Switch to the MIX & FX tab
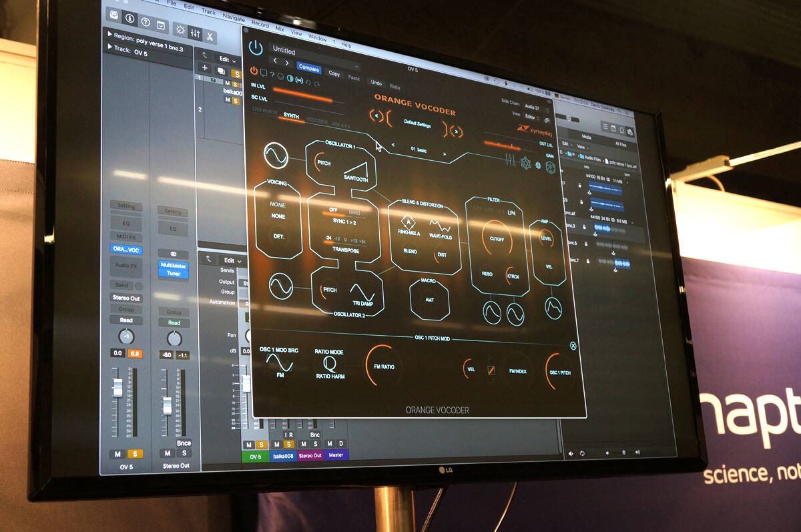 click(x=340, y=125)
